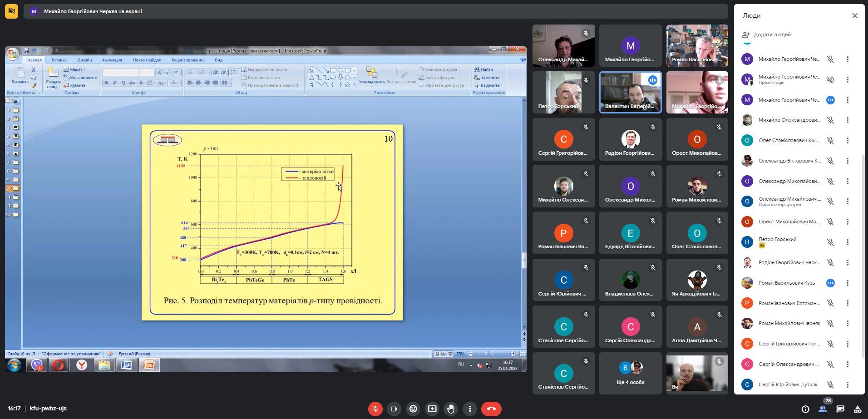Toggle the People panel icon showing 28
Viewport: 868px width, 419px height.
coord(823,409)
